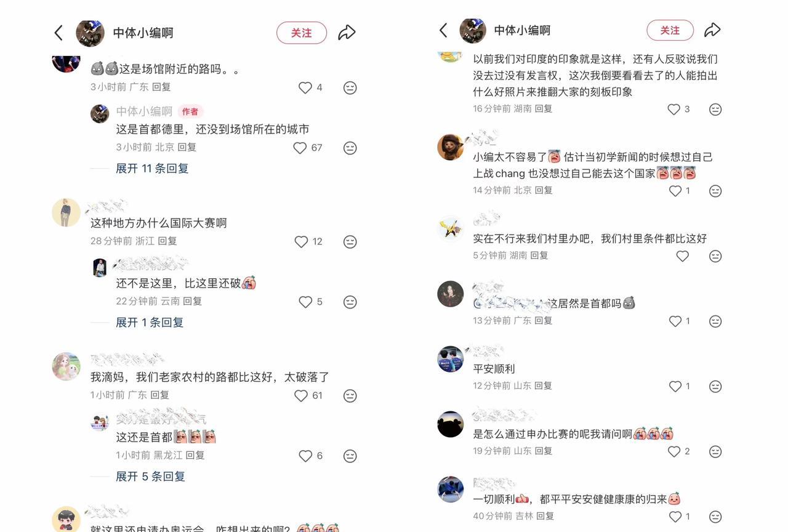Open emoji reaction for '还不是这里' reply

pyautogui.click(x=350, y=302)
